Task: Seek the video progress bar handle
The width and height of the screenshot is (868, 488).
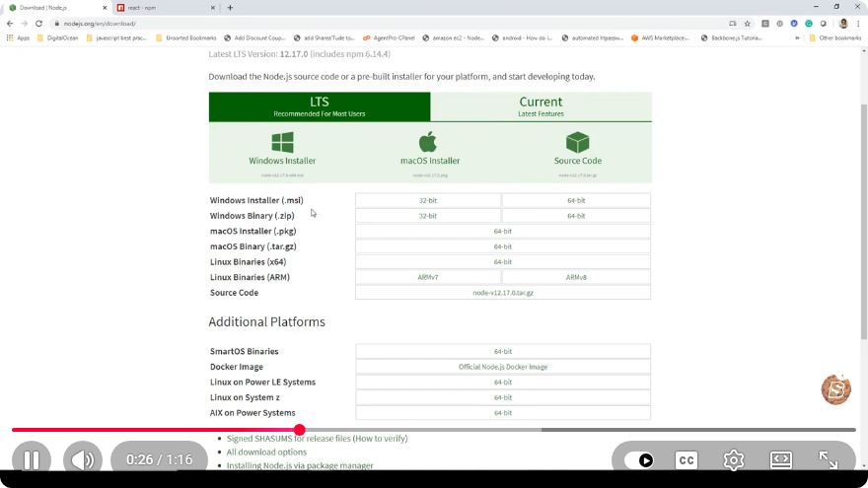Action: click(300, 430)
